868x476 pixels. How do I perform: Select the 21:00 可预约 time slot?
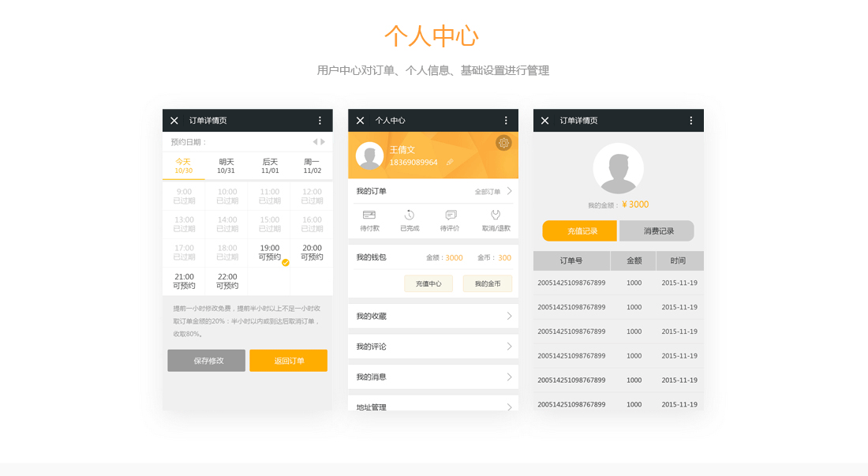184,281
